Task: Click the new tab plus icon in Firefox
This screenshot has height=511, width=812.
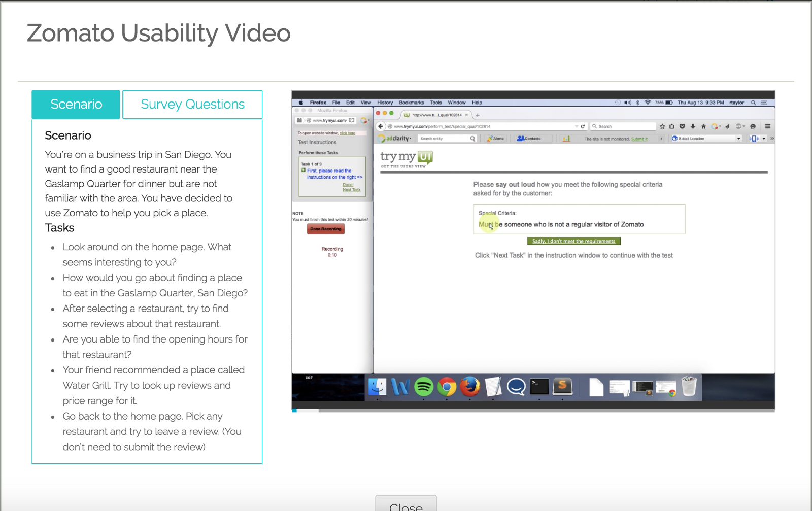Action: (478, 115)
